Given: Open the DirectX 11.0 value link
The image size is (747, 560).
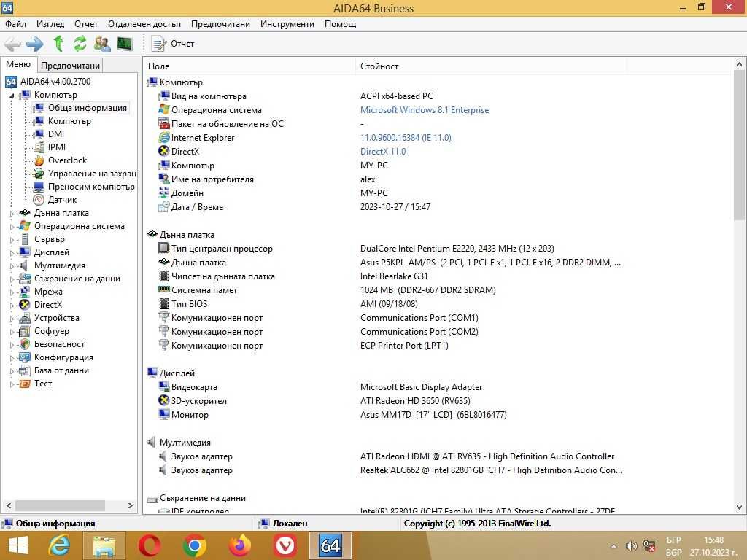Looking at the screenshot, I should point(383,152).
